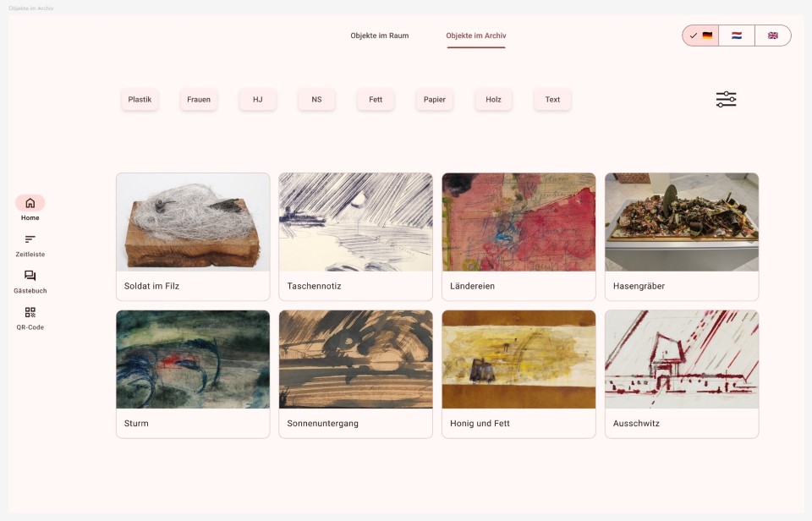Open the Zeitleiste timeline icon
Screen dimensions: 812x521
(x=30, y=239)
